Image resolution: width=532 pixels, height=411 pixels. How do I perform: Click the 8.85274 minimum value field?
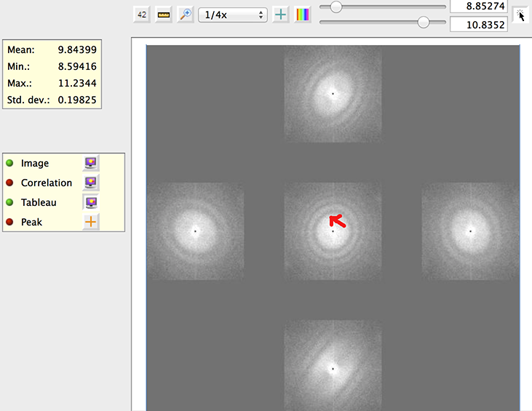click(478, 7)
